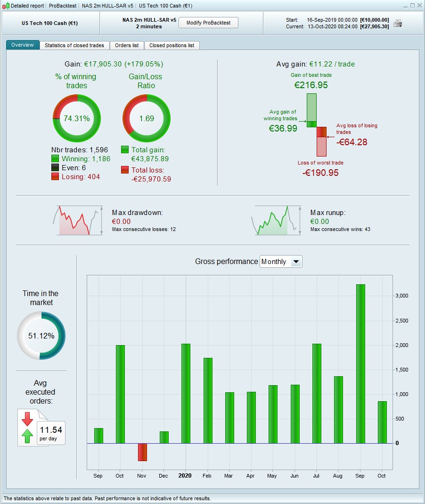
Task: Click the green Winning legend square
Action: (55, 158)
